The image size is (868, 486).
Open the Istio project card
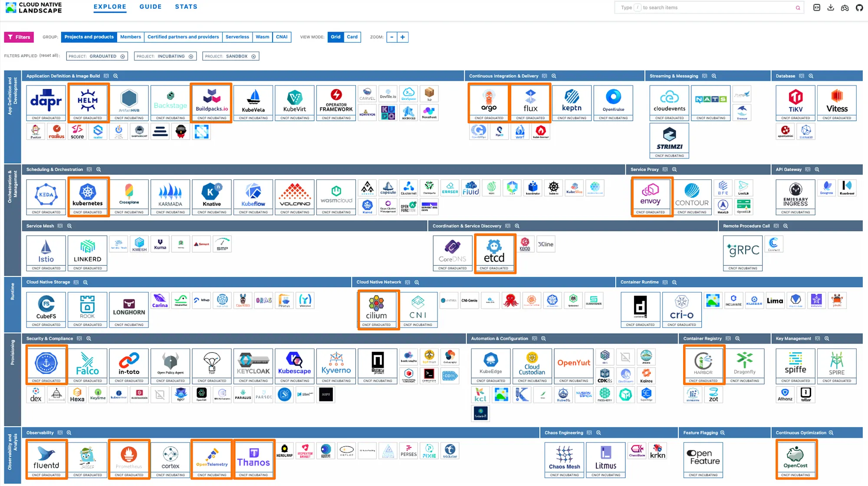pos(46,253)
